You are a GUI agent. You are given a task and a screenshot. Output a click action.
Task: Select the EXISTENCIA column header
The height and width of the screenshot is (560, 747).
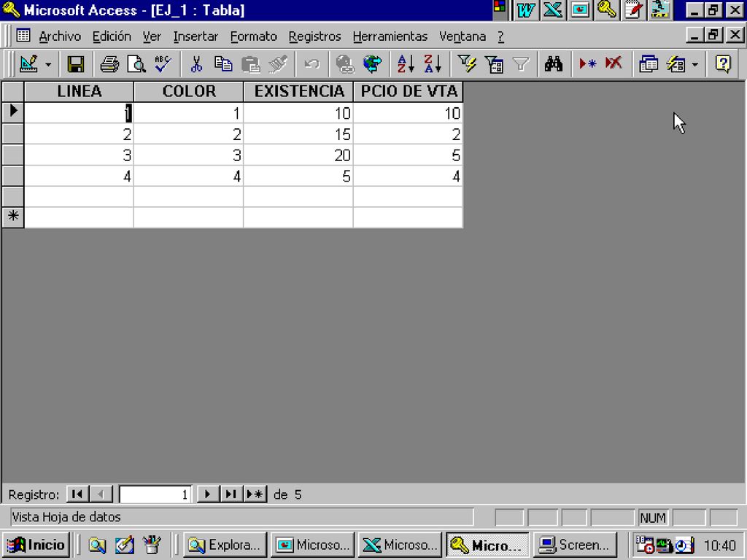click(298, 91)
